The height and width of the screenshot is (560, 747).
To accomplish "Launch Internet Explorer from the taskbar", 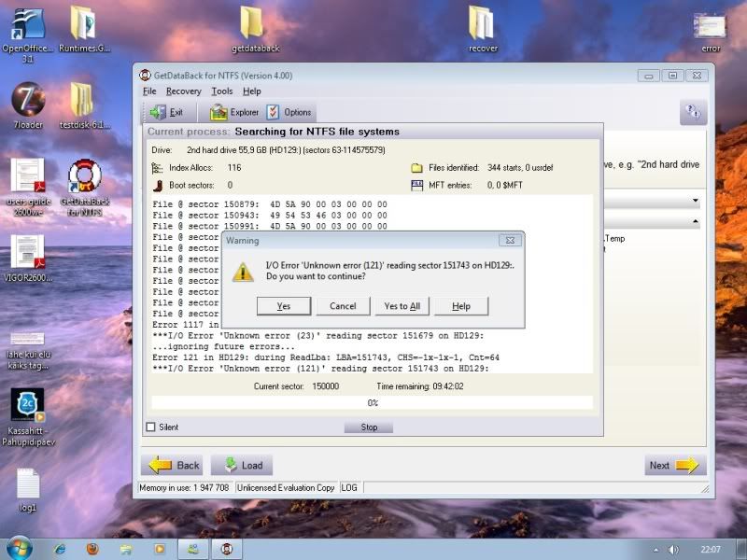I will coord(60,549).
